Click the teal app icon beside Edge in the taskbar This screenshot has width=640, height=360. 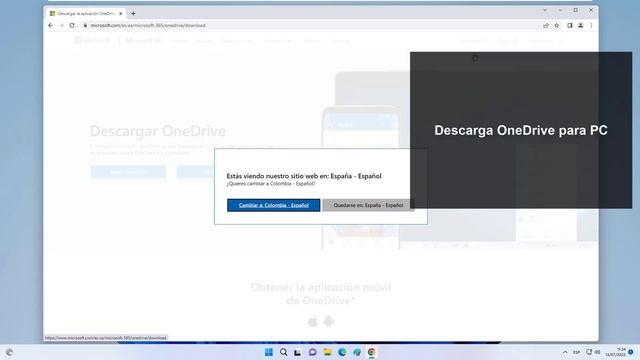coord(357,352)
